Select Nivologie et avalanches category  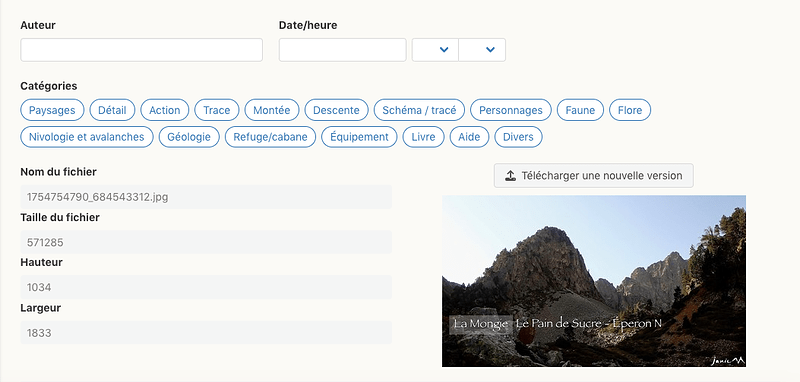[x=87, y=137]
